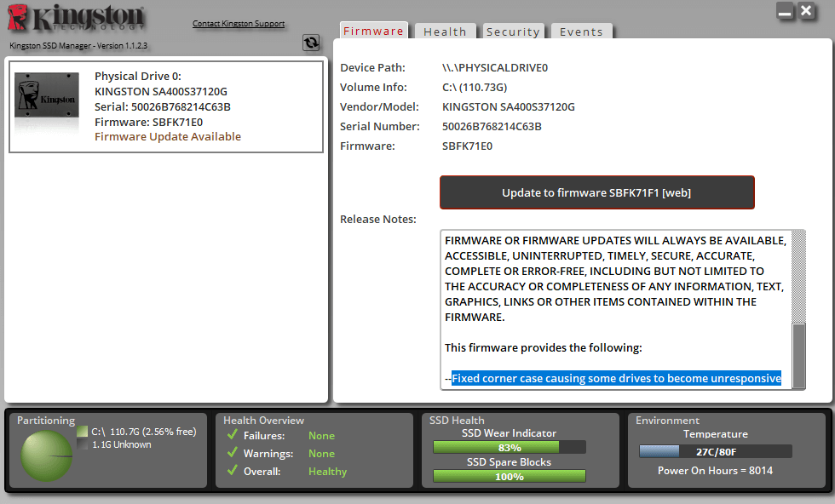The image size is (835, 504).
Task: Switch to the Health tab
Action: [x=445, y=31]
